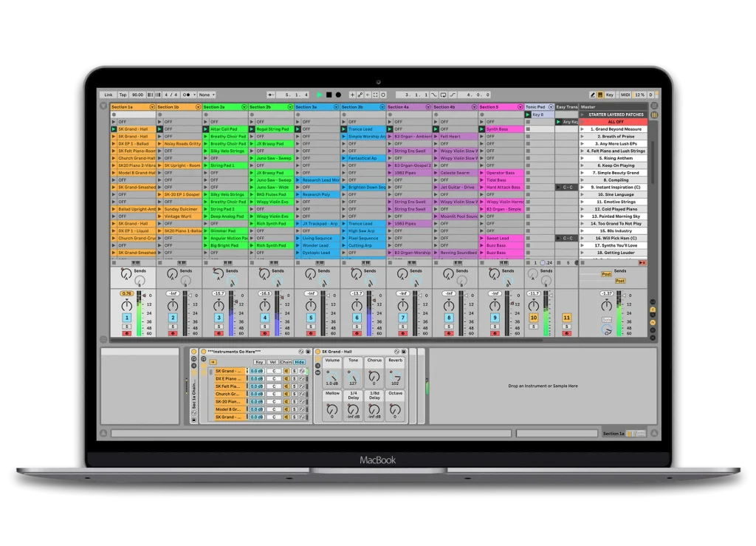The height and width of the screenshot is (546, 756).
Task: Switch to the Hide tab in the instrument rack
Action: coord(300,362)
